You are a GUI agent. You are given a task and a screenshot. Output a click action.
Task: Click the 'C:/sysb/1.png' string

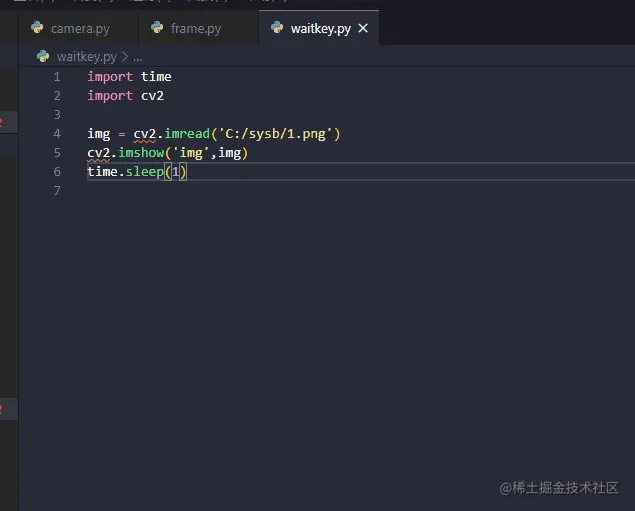tap(275, 134)
